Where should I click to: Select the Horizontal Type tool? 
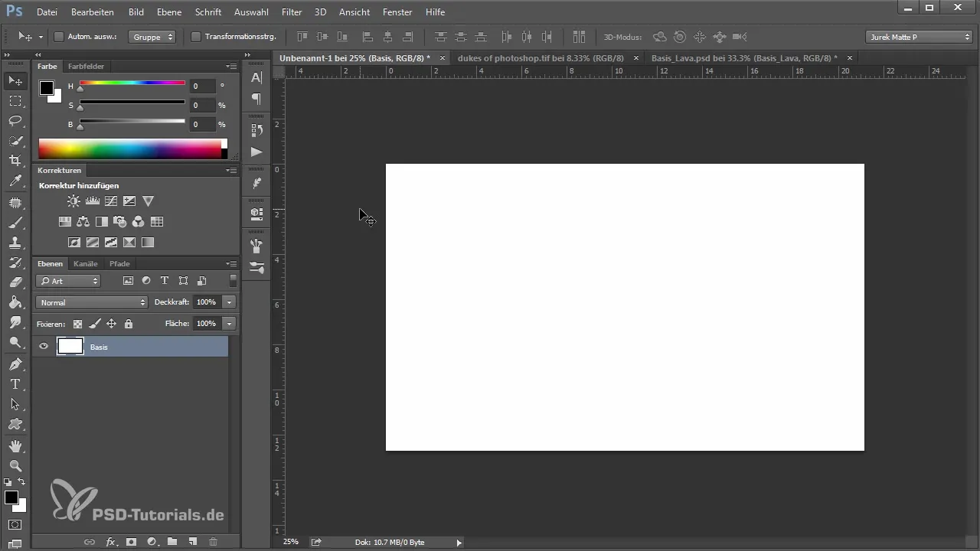(x=15, y=384)
